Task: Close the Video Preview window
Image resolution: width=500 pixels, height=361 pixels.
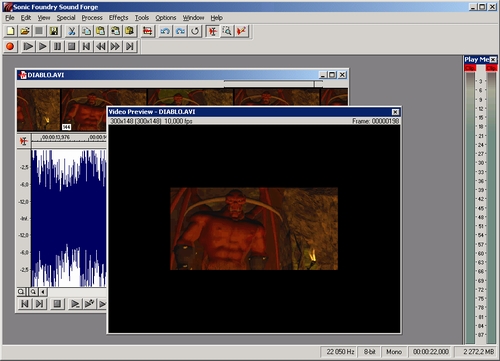Action: 395,112
